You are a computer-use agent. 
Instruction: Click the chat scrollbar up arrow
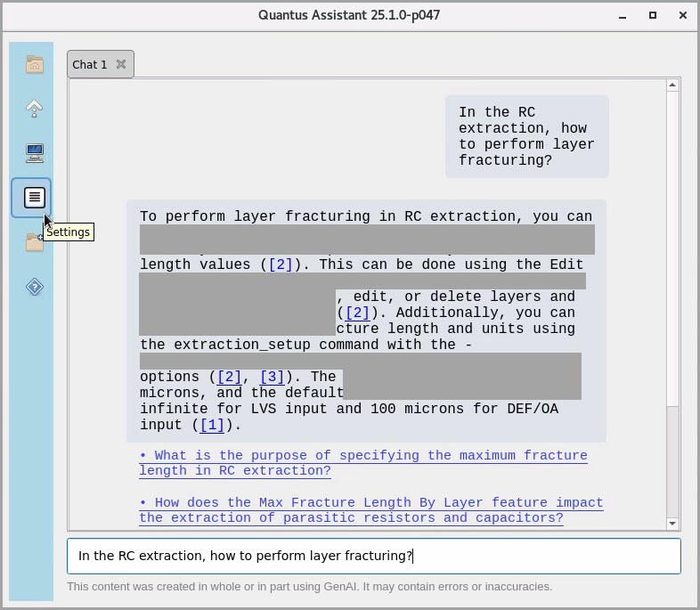pyautogui.click(x=672, y=85)
